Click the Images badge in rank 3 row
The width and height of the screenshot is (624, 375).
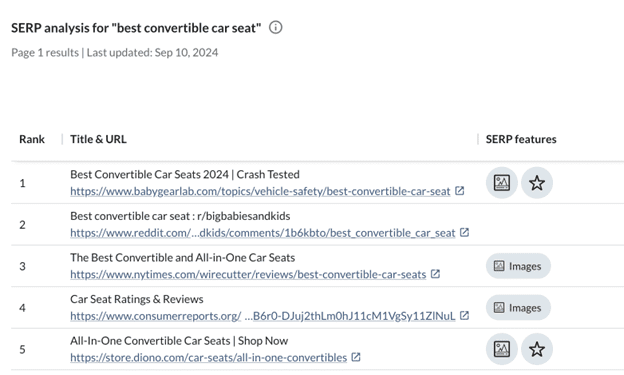[x=518, y=266]
